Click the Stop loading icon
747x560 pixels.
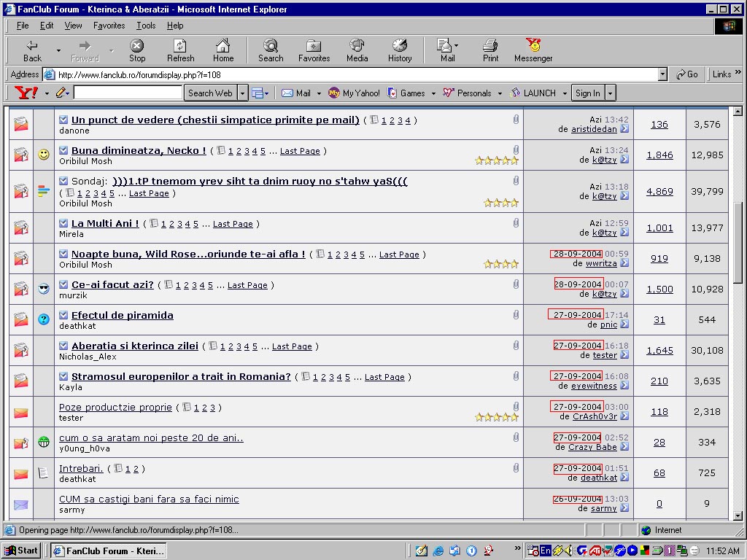pos(137,50)
